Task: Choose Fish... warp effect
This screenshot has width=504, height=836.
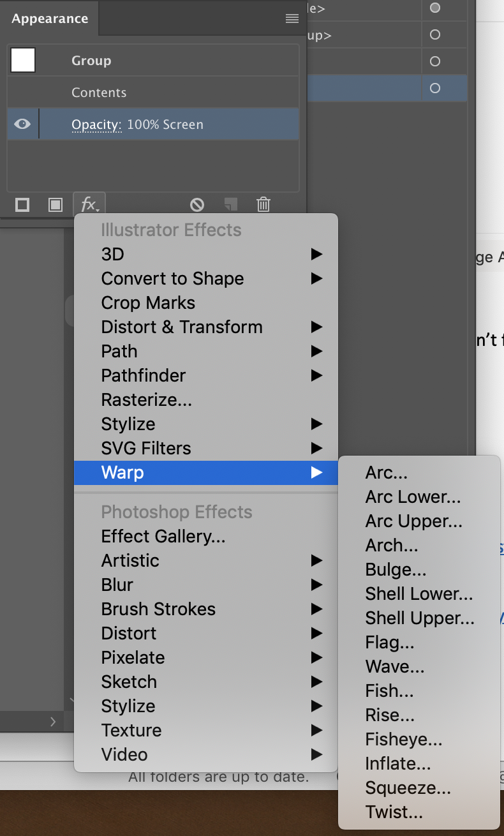Action: [419, 690]
